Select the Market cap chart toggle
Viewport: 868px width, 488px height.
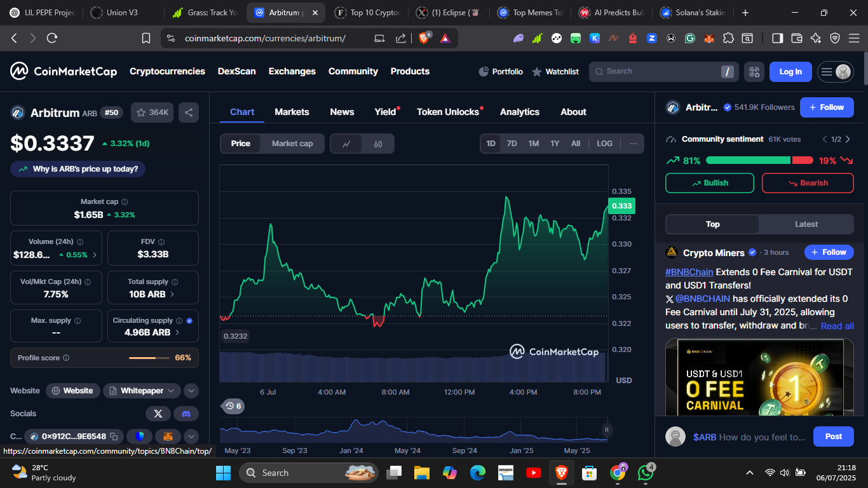click(292, 144)
